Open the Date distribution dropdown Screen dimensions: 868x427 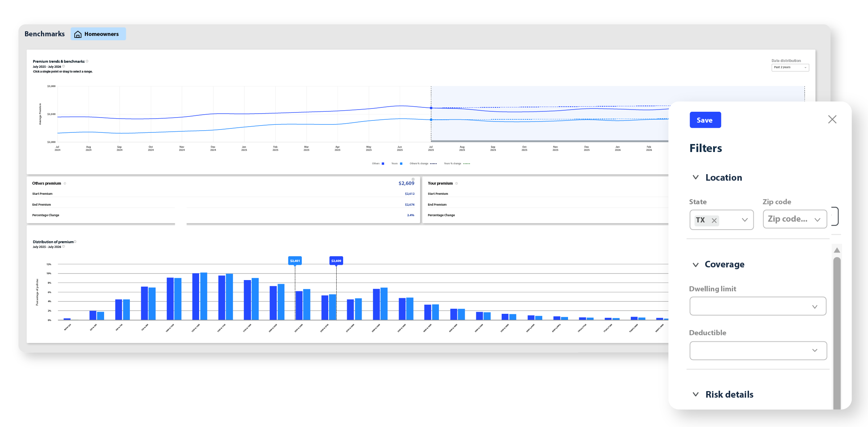click(x=790, y=67)
